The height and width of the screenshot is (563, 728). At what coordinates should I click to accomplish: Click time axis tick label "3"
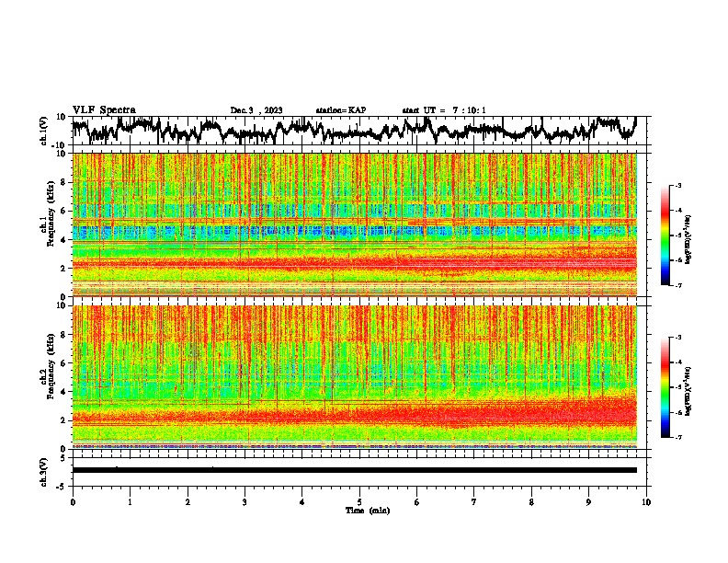(x=245, y=502)
